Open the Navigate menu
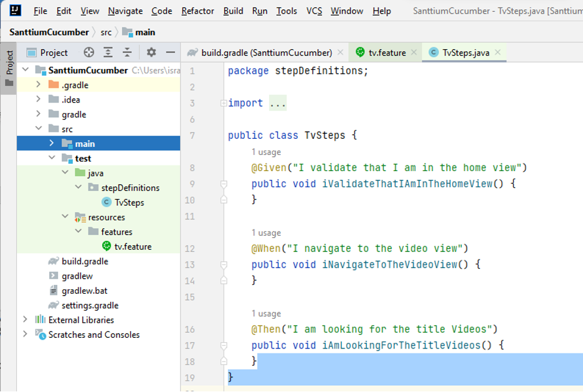Viewport: 583px width, 392px height. point(125,11)
